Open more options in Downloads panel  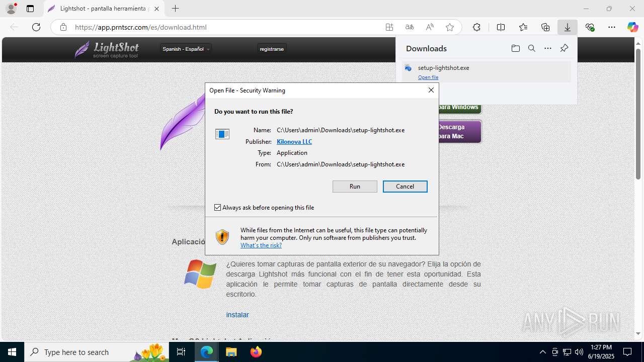tap(548, 48)
